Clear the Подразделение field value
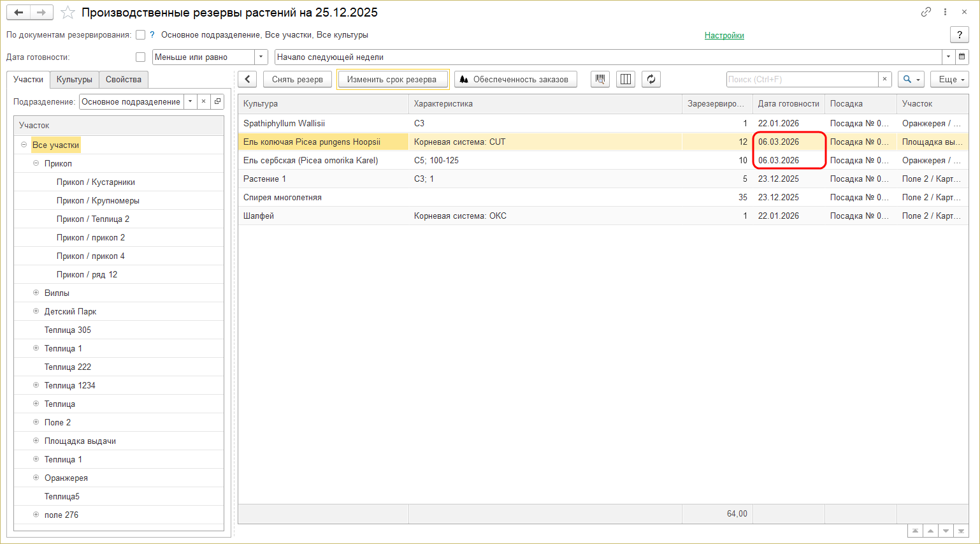The image size is (980, 544). point(203,101)
